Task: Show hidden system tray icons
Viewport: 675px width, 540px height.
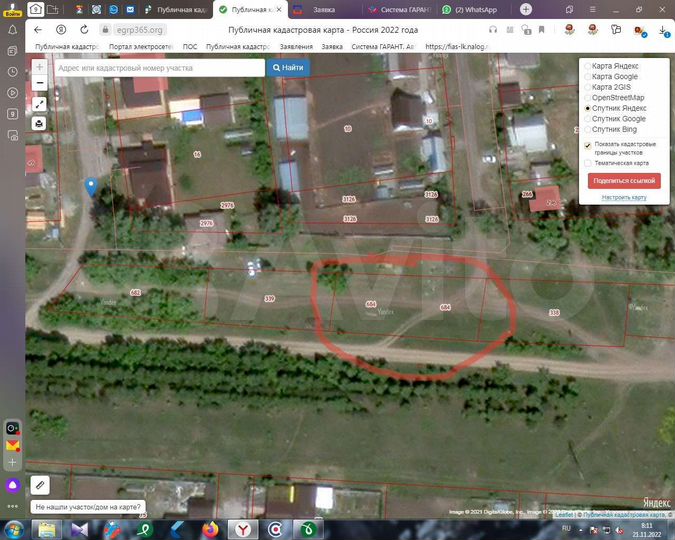Action: (581, 531)
